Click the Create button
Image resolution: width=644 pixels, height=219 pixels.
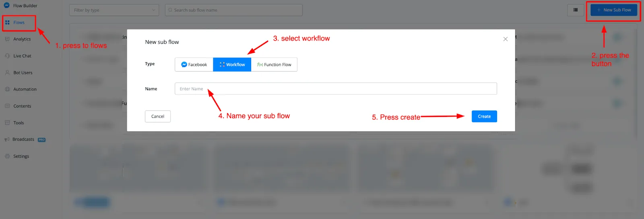[x=484, y=117]
